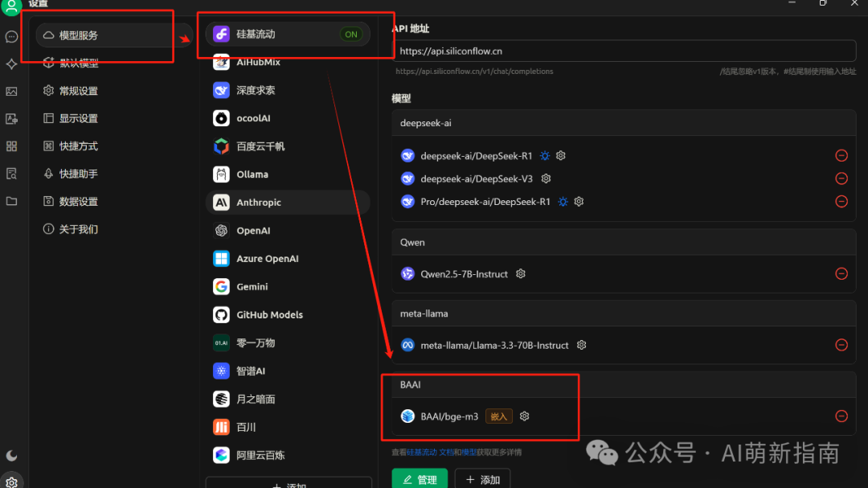Select 常规设置 in settings menu
868x488 pixels.
point(114,91)
